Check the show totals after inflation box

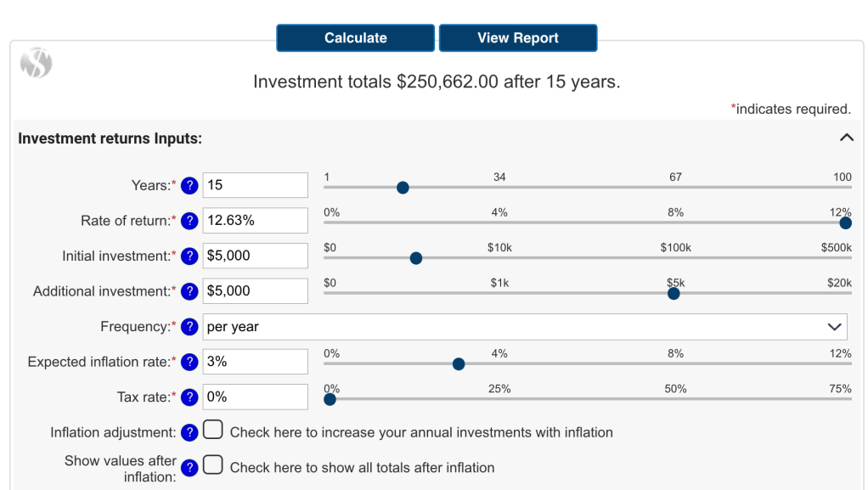213,465
